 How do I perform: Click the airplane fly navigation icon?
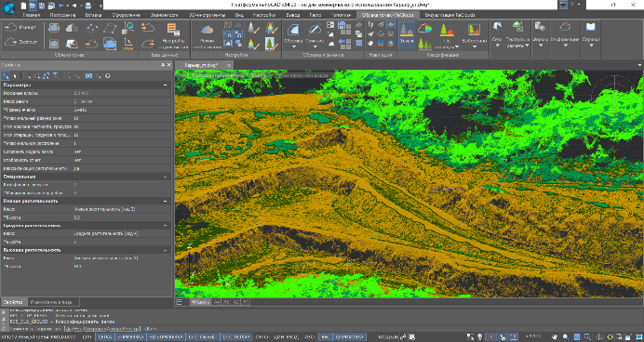371,33
